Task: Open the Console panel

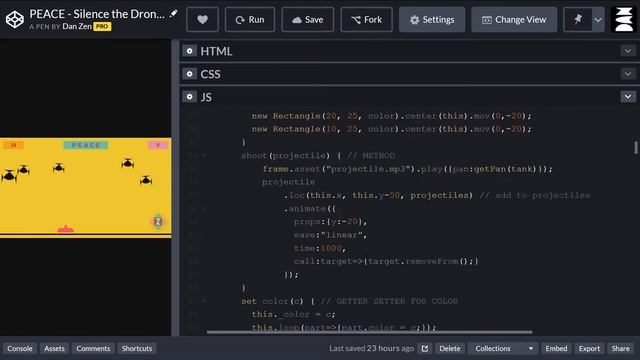Action: pos(20,349)
